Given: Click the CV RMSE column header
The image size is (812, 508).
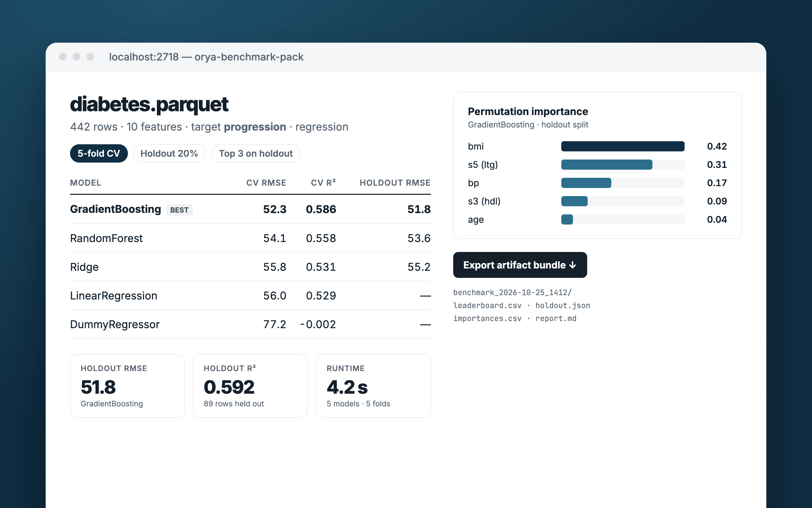Looking at the screenshot, I should tap(266, 183).
